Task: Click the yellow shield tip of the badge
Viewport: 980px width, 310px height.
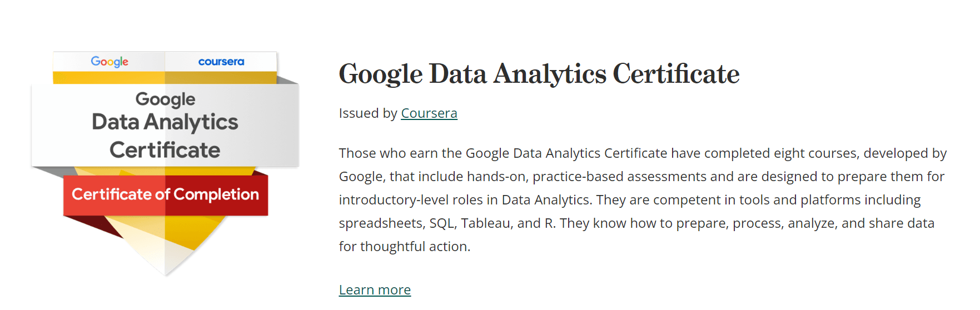Action: 165,250
